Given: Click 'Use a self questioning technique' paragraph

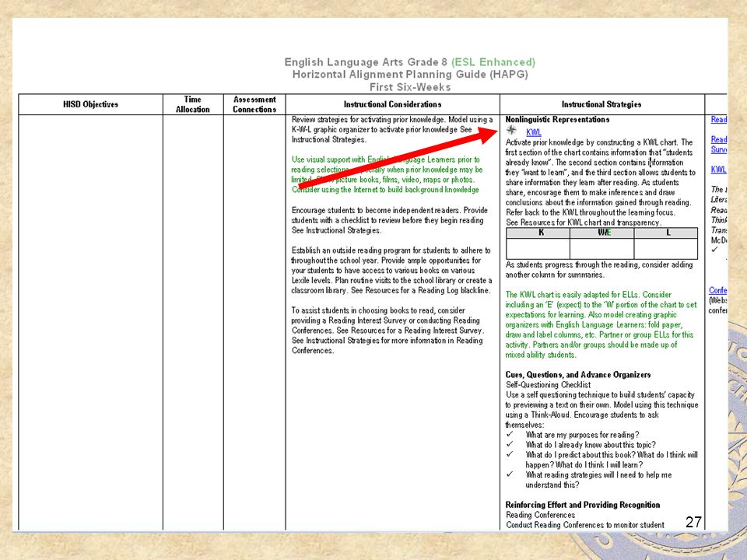Looking at the screenshot, I should pyautogui.click(x=601, y=410).
